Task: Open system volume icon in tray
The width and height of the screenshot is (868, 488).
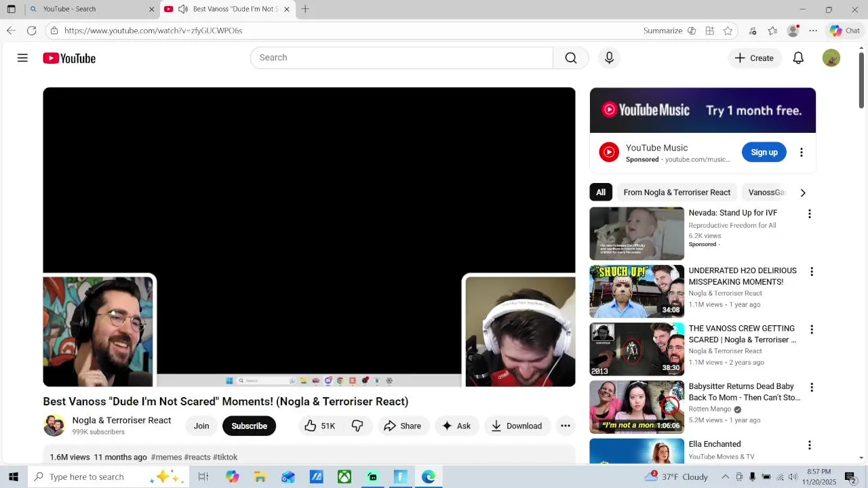Action: point(793,476)
